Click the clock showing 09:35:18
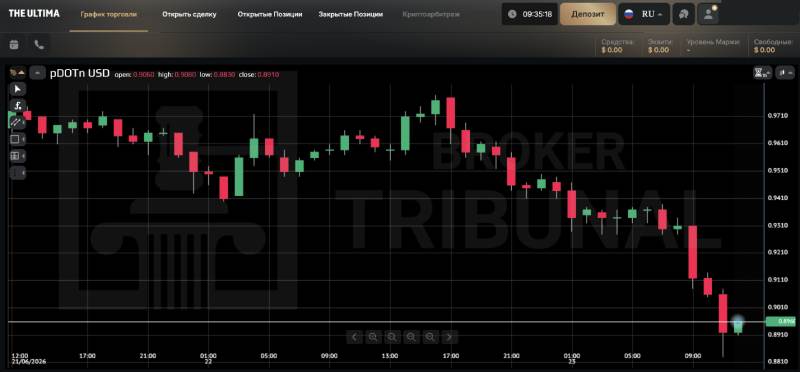This screenshot has height=372, width=800. click(530, 14)
